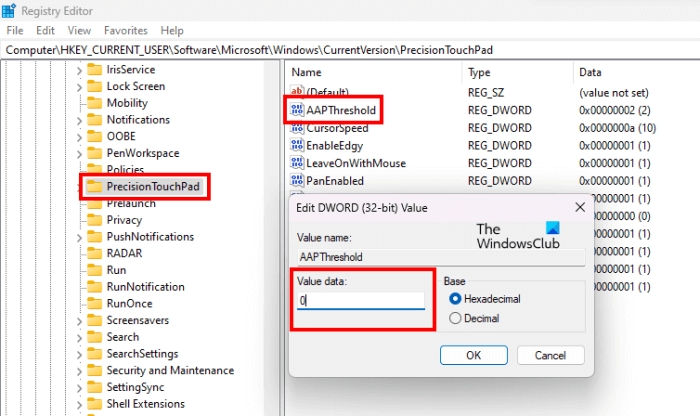Select the Privacy tree item label
Screen dimensions: 700x416
(124, 220)
